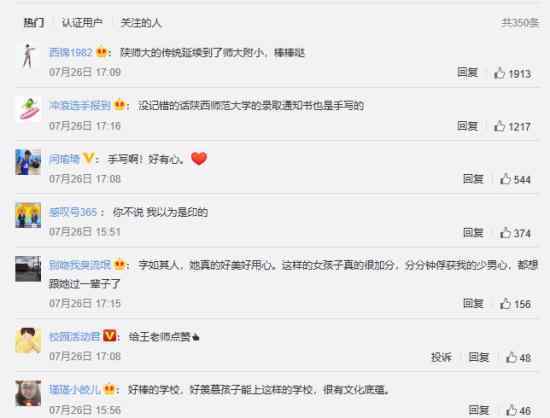Click 回复 on the 17:16 comment

coord(468,126)
